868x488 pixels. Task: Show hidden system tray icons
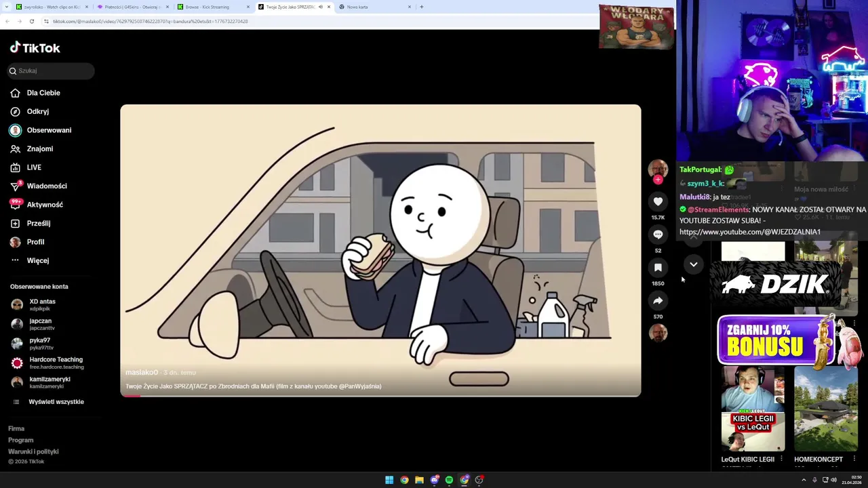(805, 480)
